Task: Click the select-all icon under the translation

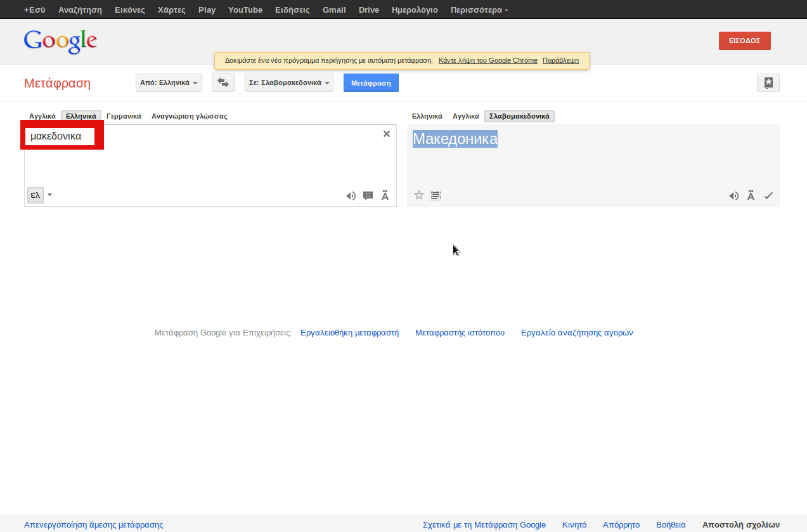Action: [436, 195]
